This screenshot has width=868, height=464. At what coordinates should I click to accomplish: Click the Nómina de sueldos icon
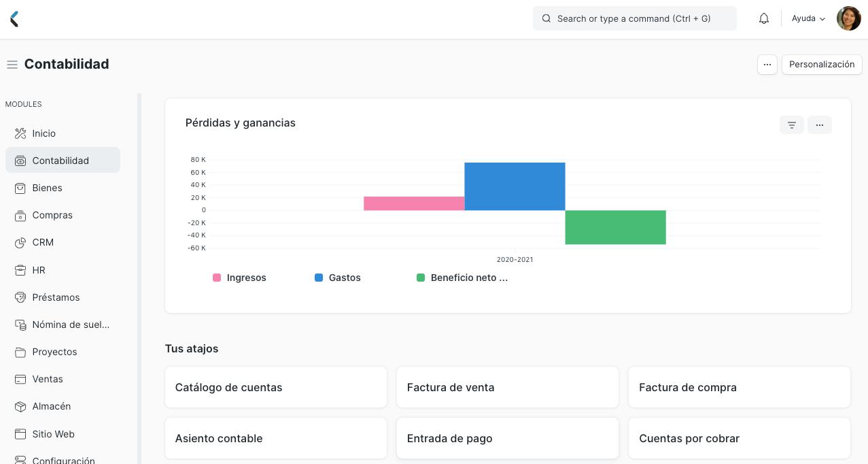(x=20, y=325)
